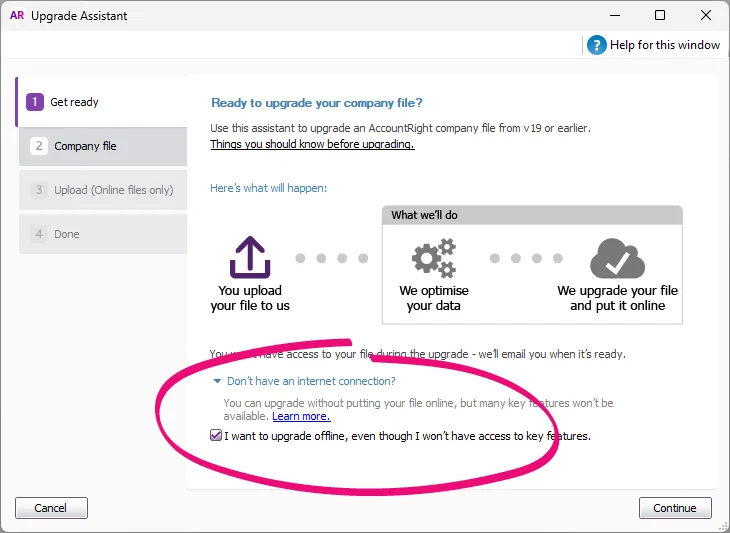Select the Get ready step
Viewport: 730px width, 533px height.
click(102, 102)
